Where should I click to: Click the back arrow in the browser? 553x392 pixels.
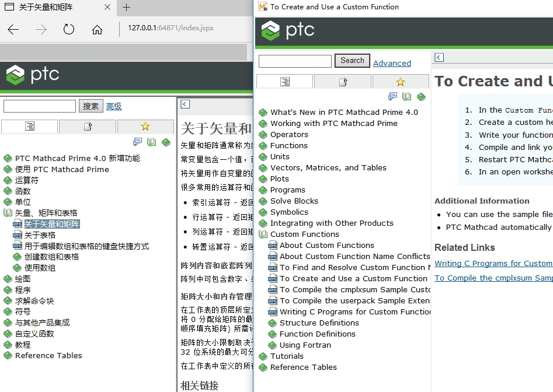click(x=13, y=29)
